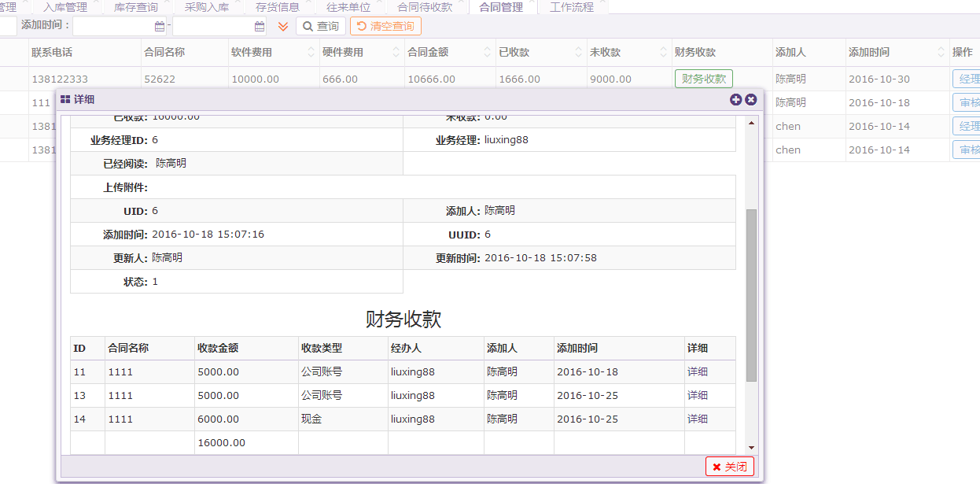Image resolution: width=980 pixels, height=484 pixels.
Task: Sort by 软件费用 column arrows
Action: point(311,53)
